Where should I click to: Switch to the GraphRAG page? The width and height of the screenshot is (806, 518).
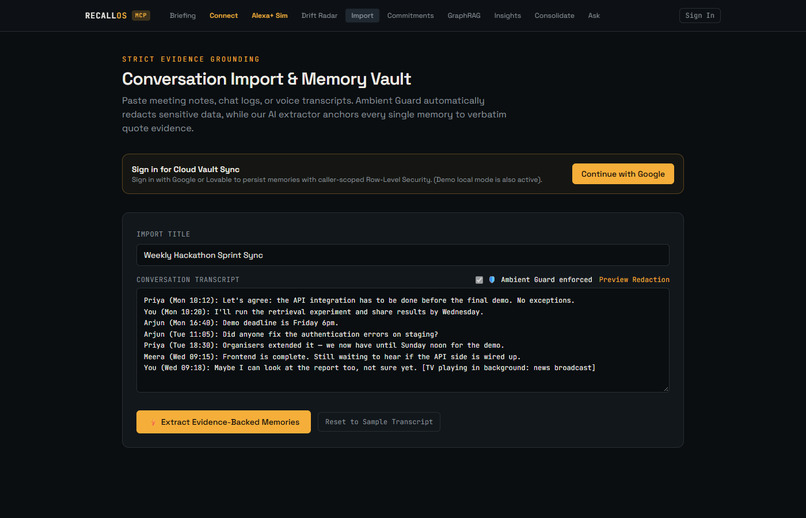tap(464, 15)
